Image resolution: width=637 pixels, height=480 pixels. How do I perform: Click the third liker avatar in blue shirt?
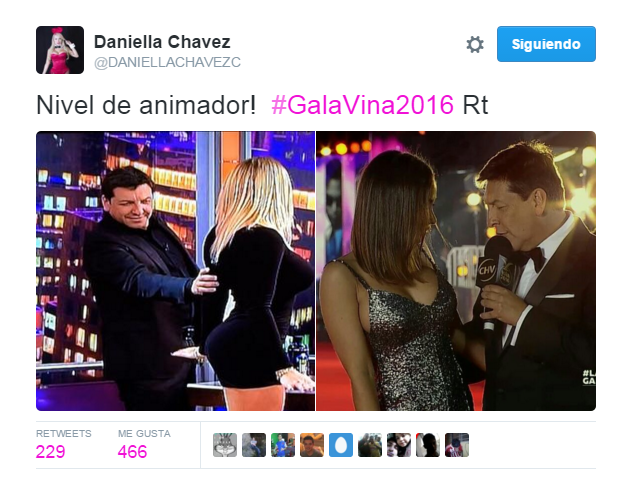pos(283,445)
